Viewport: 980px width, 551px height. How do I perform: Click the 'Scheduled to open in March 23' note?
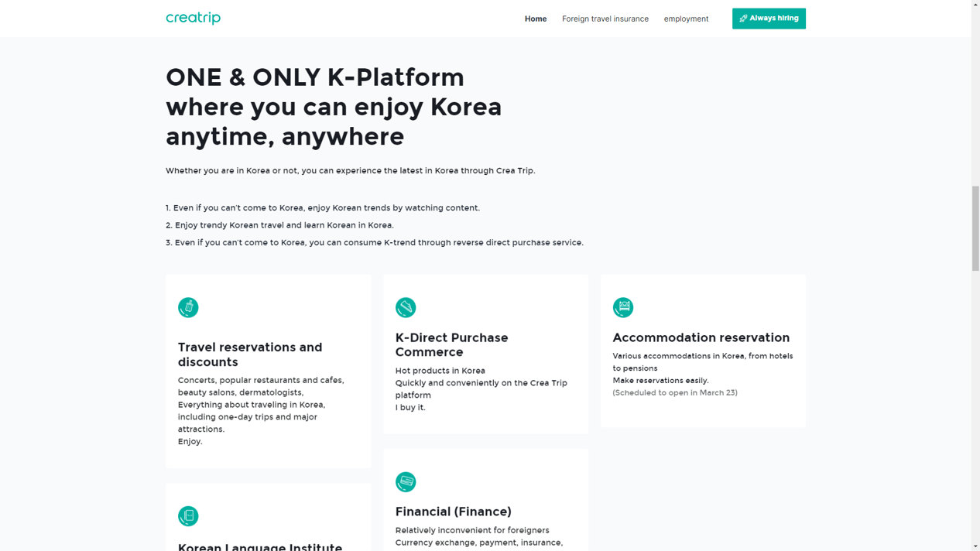[x=675, y=392]
